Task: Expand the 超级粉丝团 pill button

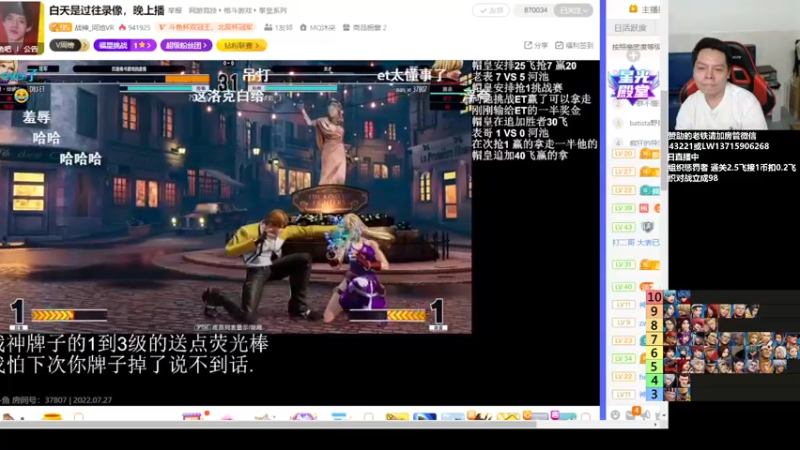Action: (186, 45)
